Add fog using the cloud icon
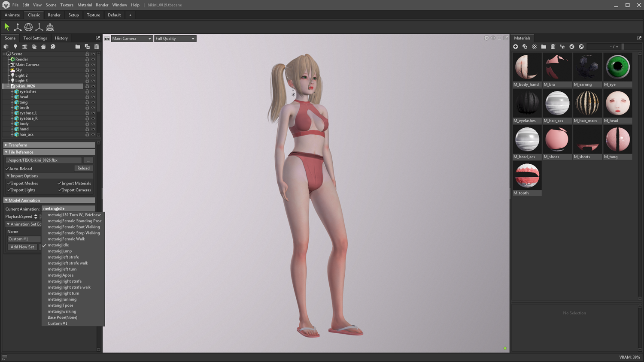The height and width of the screenshot is (362, 644). point(34,47)
